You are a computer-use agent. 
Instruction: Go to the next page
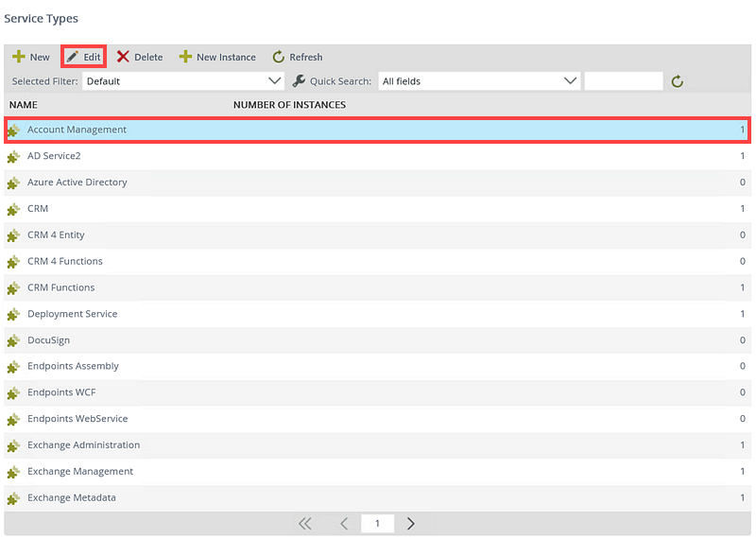(410, 524)
